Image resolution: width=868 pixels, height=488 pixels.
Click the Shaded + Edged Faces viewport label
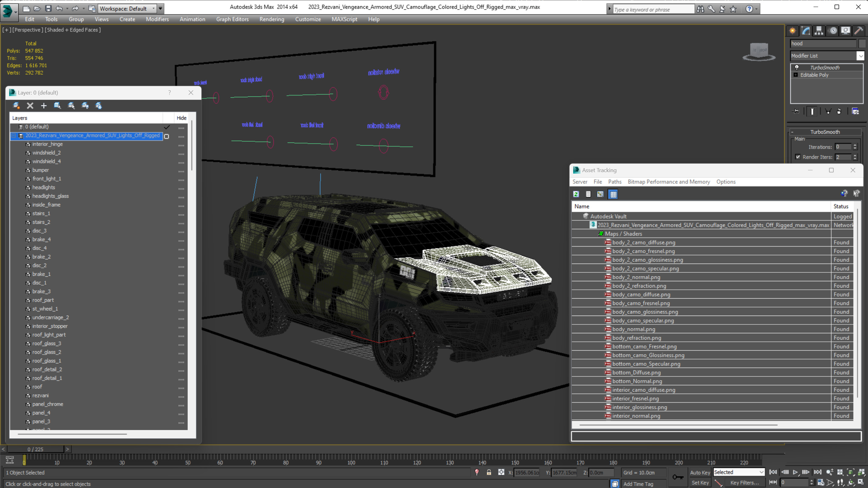tap(72, 29)
